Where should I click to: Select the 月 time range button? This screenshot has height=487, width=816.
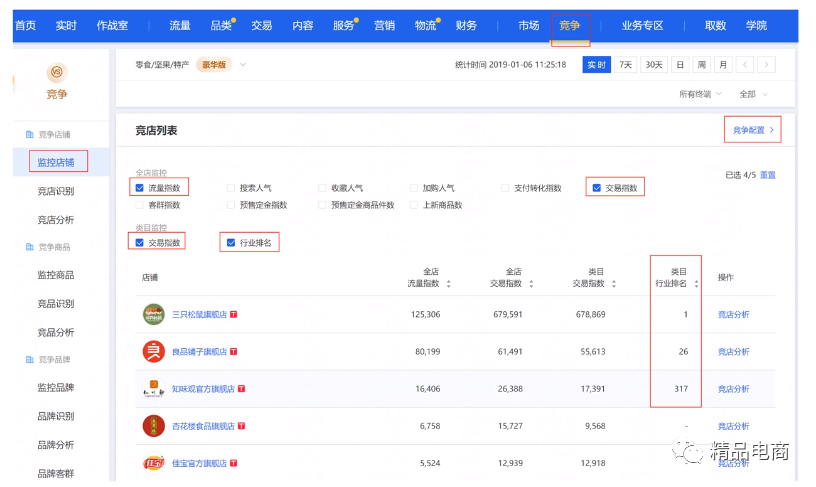coord(723,65)
